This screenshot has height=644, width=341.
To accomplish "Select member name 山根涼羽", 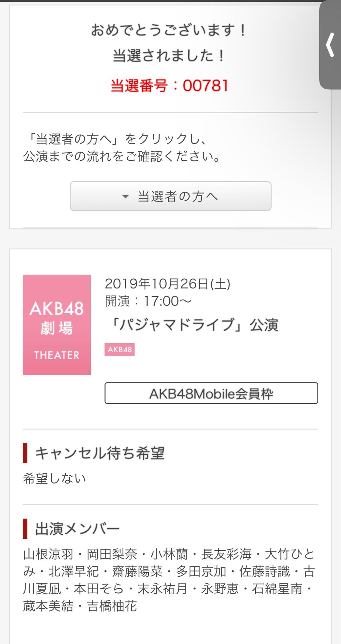I will 48,554.
